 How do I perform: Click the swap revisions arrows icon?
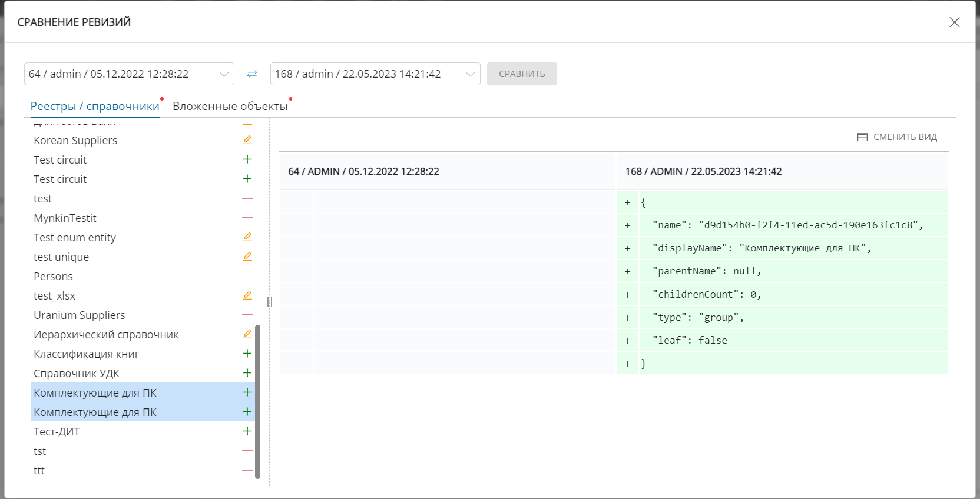pos(252,74)
